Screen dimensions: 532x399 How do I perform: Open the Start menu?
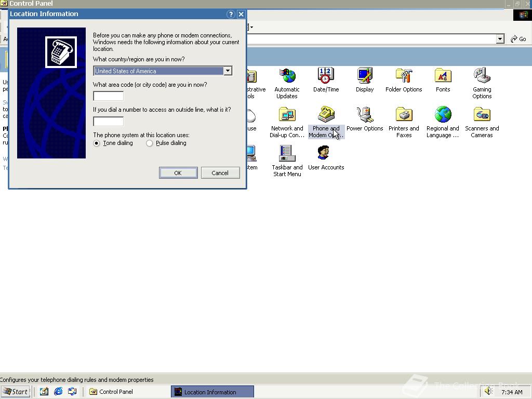(x=16, y=392)
